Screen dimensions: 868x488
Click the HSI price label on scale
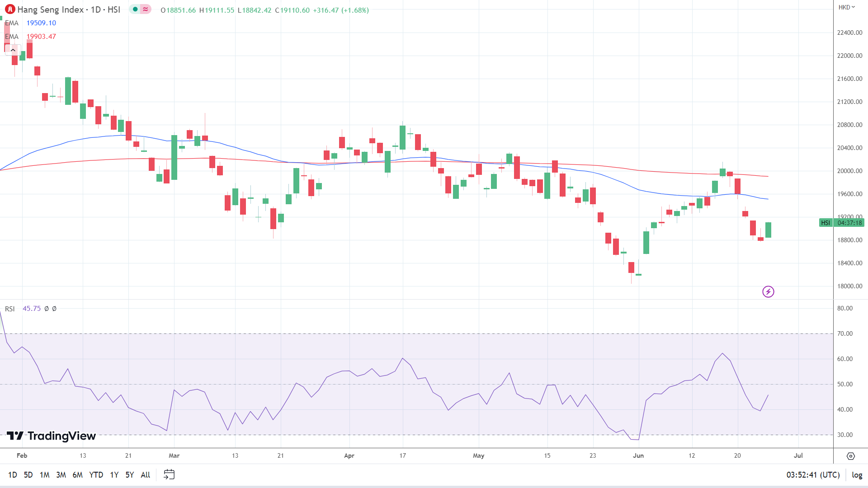point(826,223)
